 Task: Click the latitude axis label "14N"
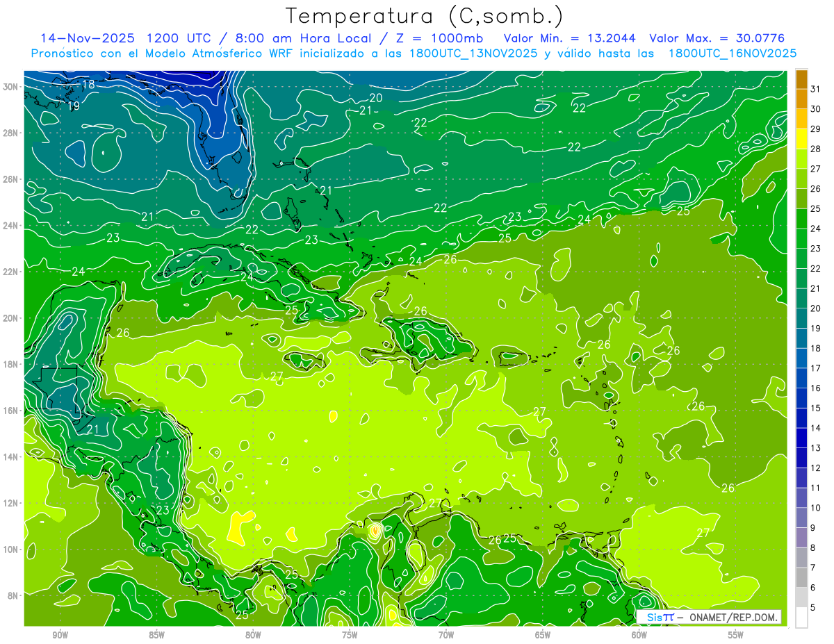tap(11, 457)
